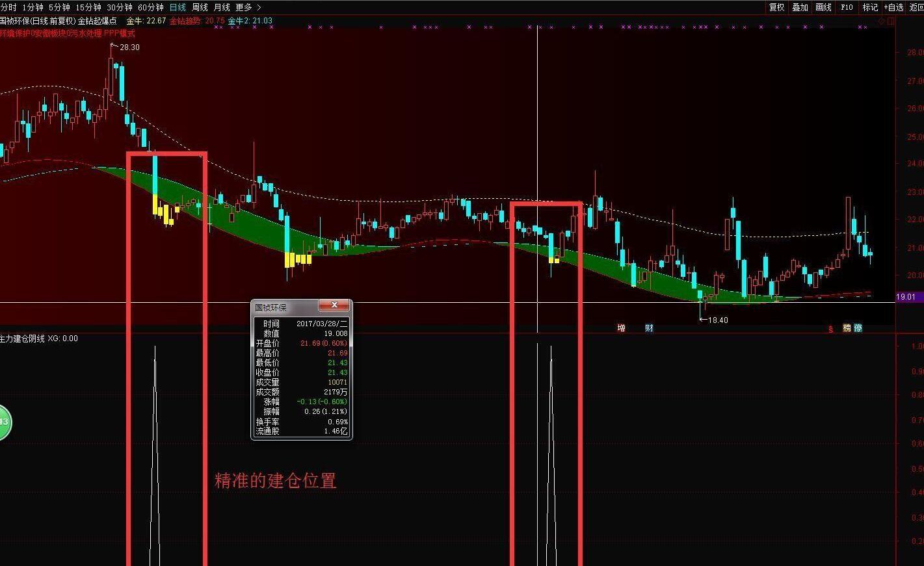This screenshot has height=566, width=924.
Task: Click the 金钻趋势: 20.75 indicator value
Action: [x=197, y=21]
